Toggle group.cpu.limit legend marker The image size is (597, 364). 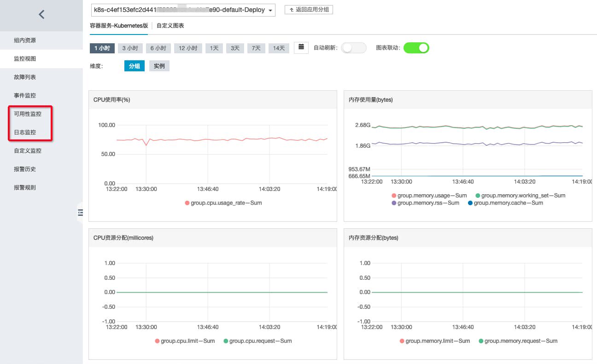click(157, 341)
